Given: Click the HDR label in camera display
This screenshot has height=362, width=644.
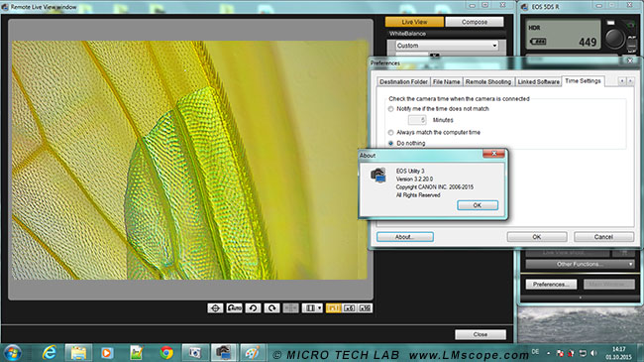Looking at the screenshot, I should coord(534,28).
